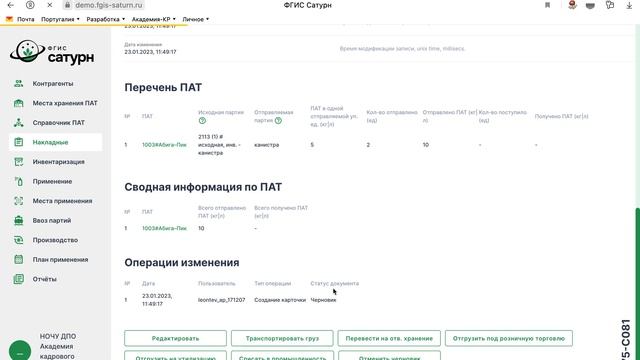Go to Контрагенты section
Screen dimensions: 640x360
click(53, 84)
